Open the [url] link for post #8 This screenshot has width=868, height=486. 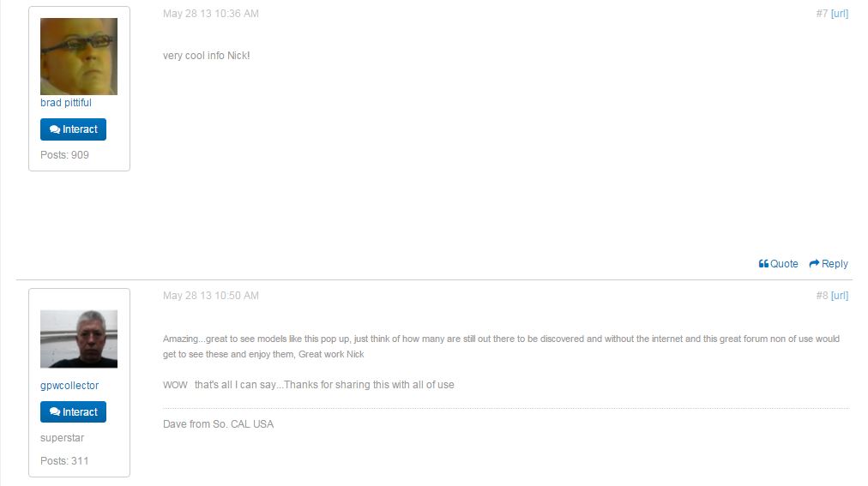click(840, 296)
